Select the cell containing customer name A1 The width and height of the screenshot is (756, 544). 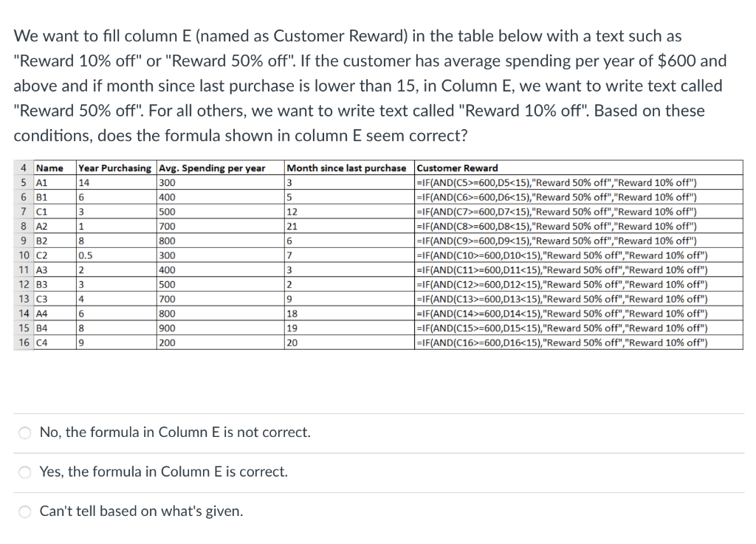tap(43, 182)
